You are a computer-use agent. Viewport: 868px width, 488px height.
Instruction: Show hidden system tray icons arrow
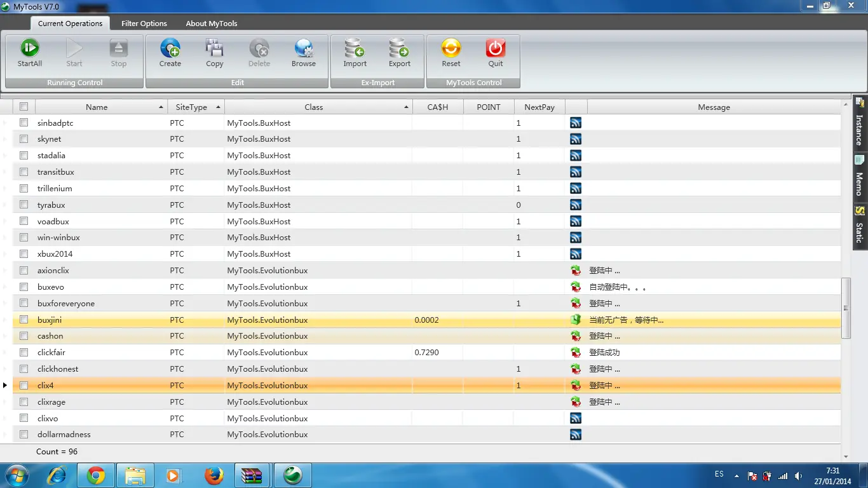point(736,476)
